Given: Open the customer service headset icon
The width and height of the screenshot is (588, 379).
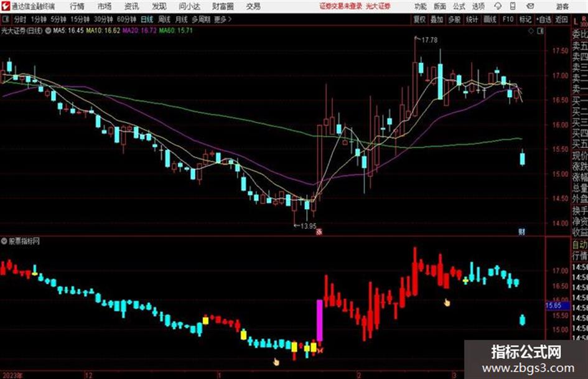Looking at the screenshot, I should [x=498, y=6].
